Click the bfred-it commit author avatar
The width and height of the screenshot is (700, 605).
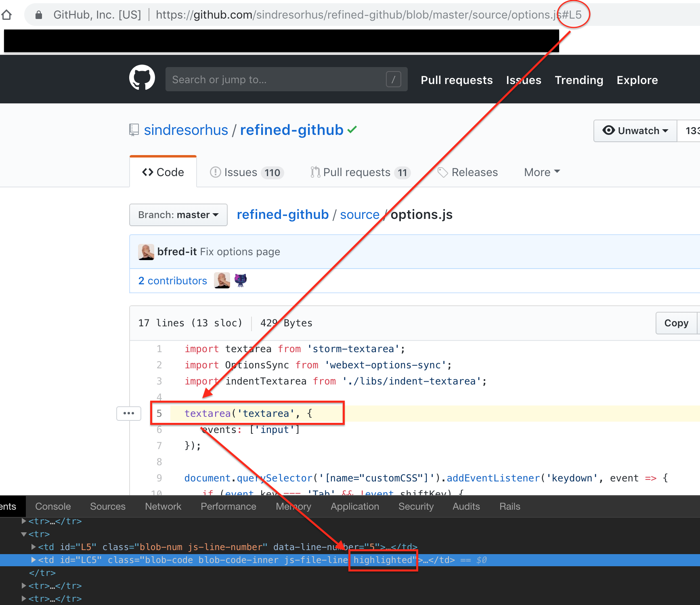146,252
